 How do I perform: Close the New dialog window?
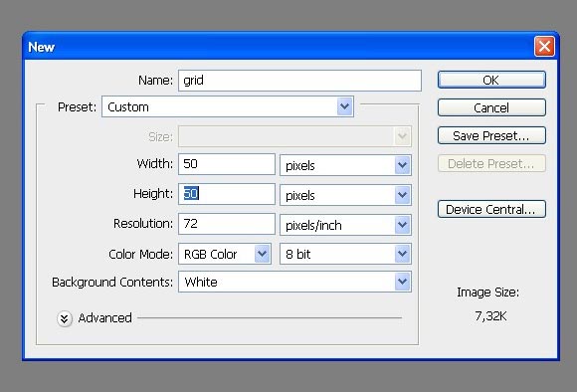[544, 47]
